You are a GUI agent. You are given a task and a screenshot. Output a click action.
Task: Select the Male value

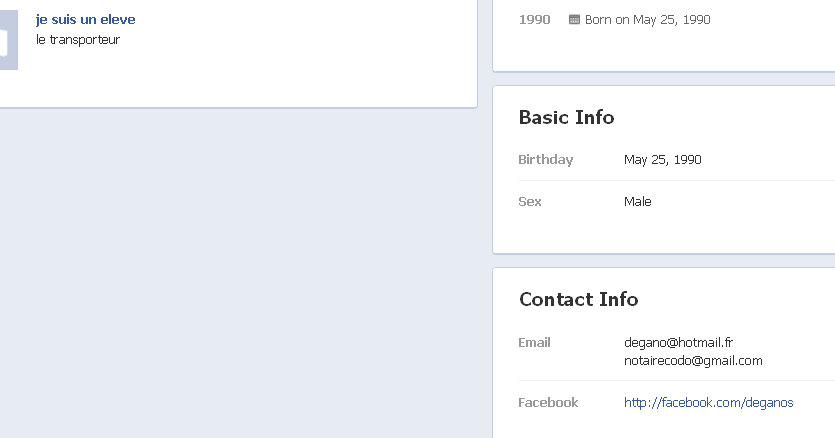[637, 201]
